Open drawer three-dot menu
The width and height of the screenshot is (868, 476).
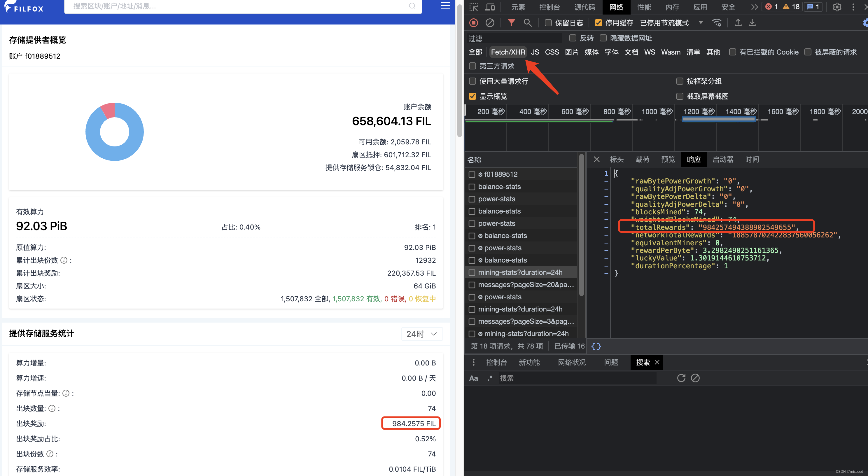pyautogui.click(x=473, y=363)
